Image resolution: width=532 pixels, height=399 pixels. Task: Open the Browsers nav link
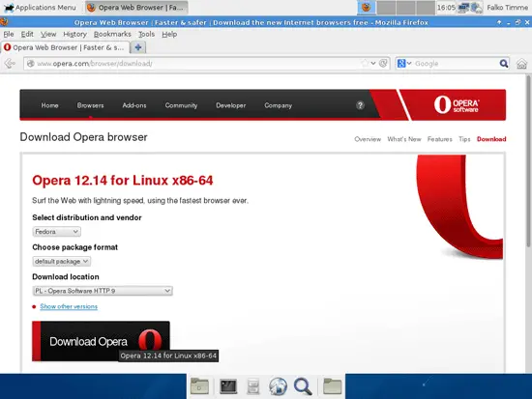pyautogui.click(x=90, y=105)
